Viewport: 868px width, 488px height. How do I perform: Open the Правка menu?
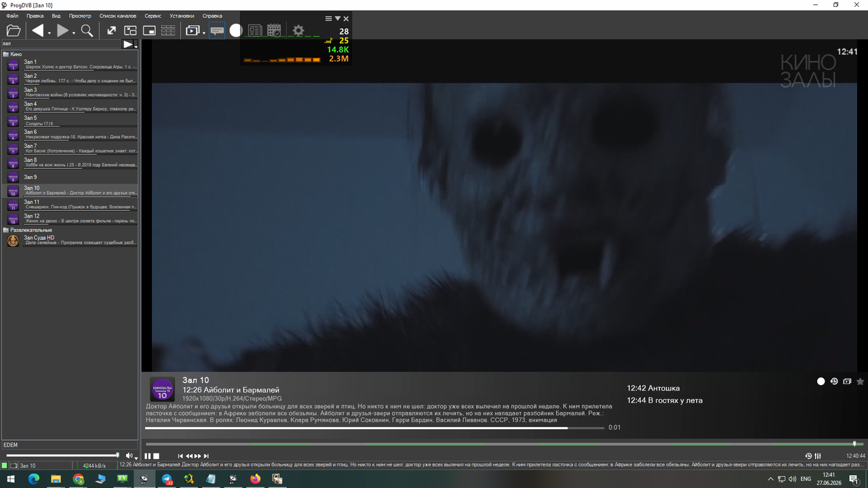[35, 16]
